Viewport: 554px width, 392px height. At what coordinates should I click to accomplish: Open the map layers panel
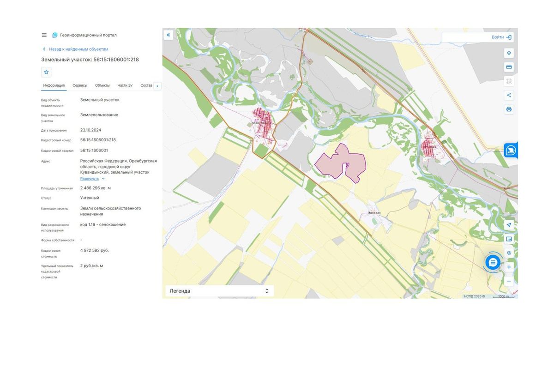click(x=509, y=53)
